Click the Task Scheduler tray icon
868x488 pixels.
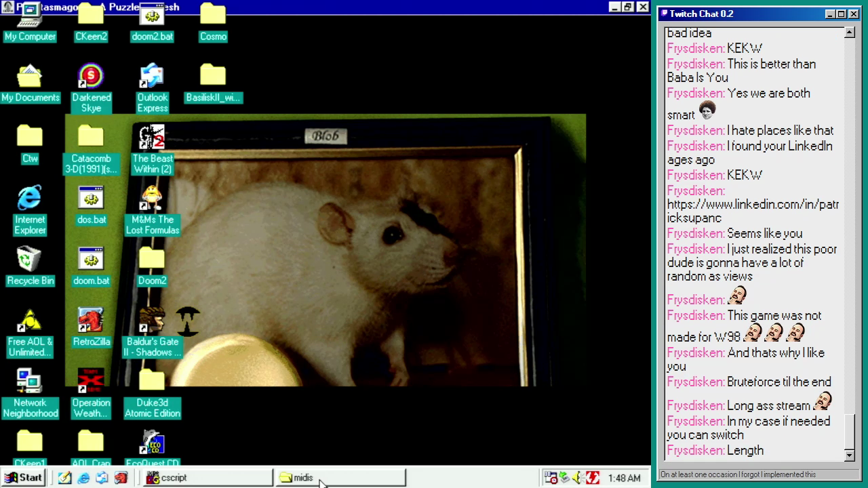pyautogui.click(x=551, y=478)
